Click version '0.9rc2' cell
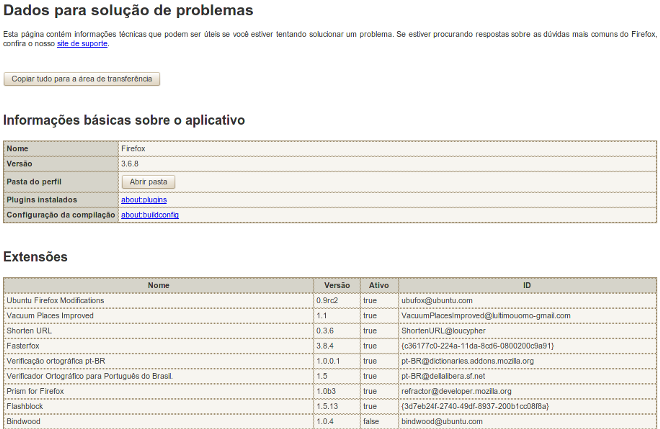This screenshot has height=429, width=660. [337, 301]
